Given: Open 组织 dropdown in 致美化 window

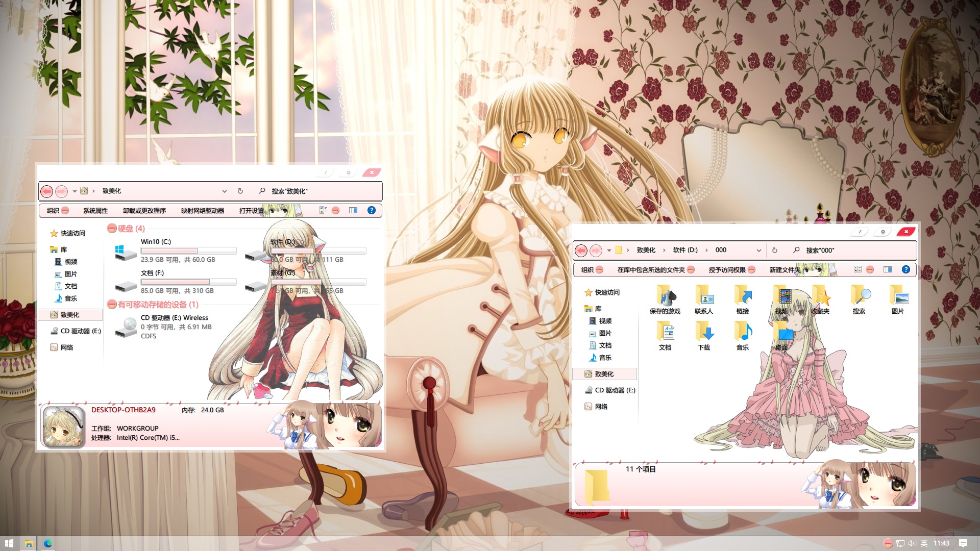Looking at the screenshot, I should [x=58, y=210].
